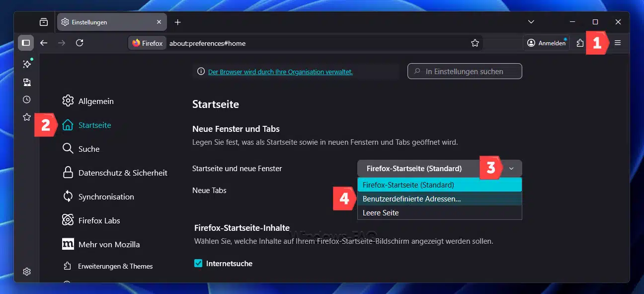Open the history clock icon in sidebar
The width and height of the screenshot is (644, 294).
(27, 99)
